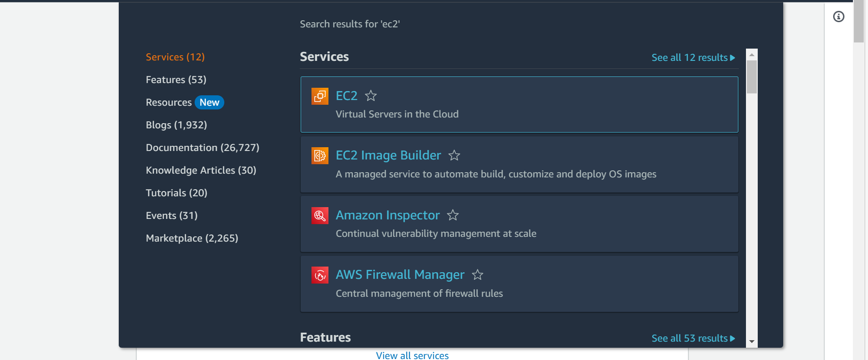868x360 pixels.
Task: Select the Features (53) category
Action: 176,80
